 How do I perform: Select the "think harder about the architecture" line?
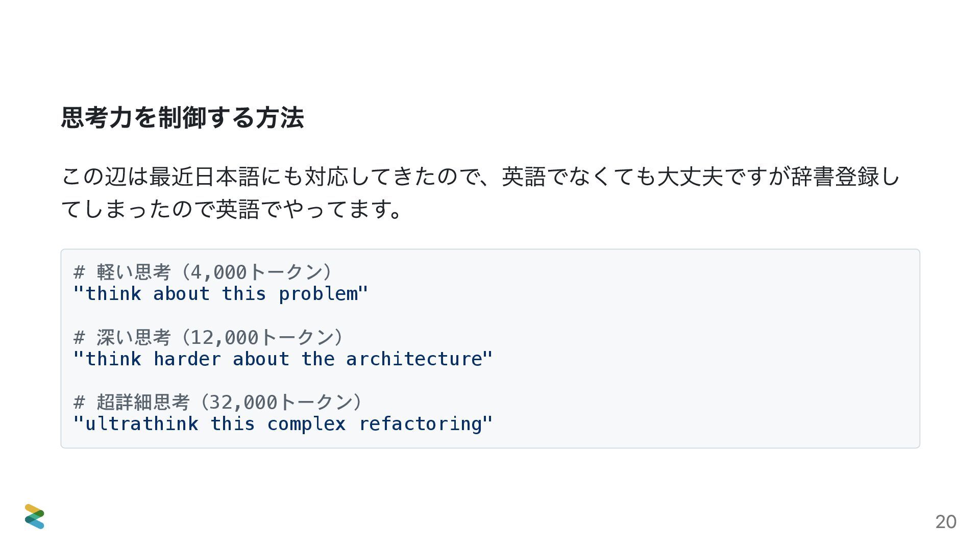283,359
